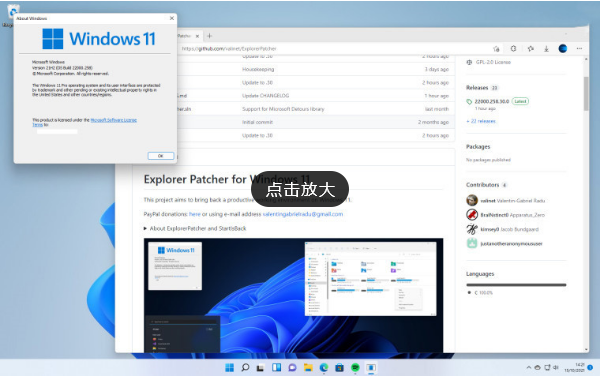Image resolution: width=600 pixels, height=379 pixels.
Task: Click the Edge address bar URL
Action: point(229,49)
